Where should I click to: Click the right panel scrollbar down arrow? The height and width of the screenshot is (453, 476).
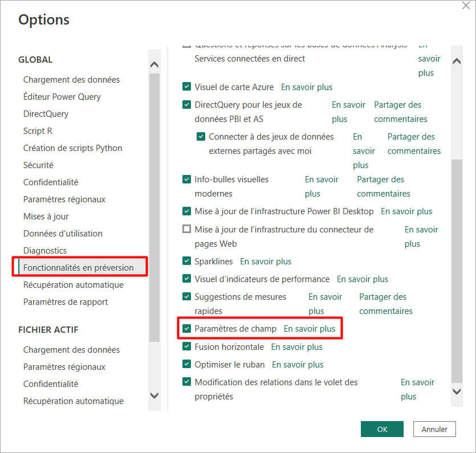click(457, 392)
